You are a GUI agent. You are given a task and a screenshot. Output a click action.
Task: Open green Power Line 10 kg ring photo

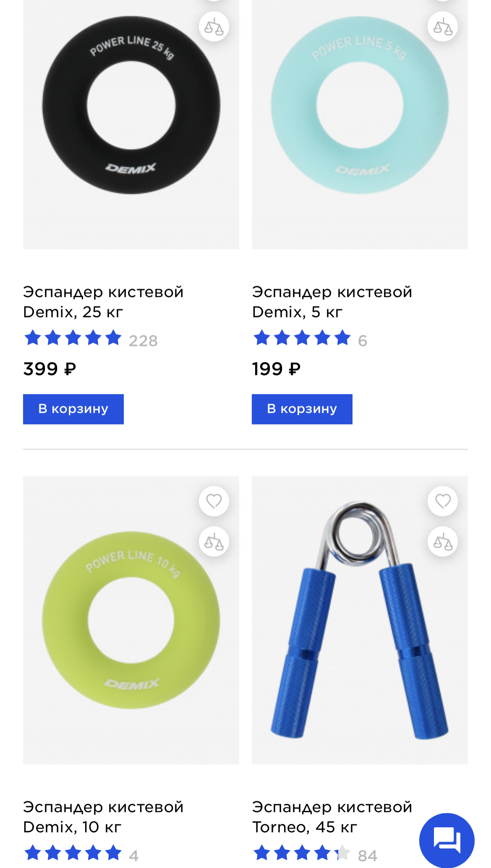click(x=131, y=620)
